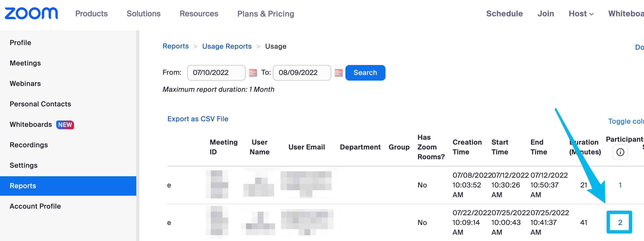Click the Department column header
The height and width of the screenshot is (241, 644).
point(360,147)
